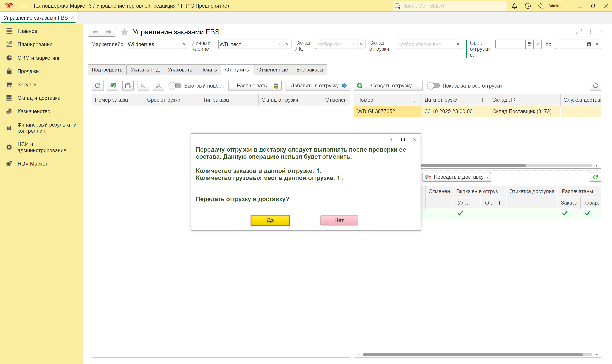The image size is (612, 364).
Task: Click the copy link chain icon
Action: click(579, 32)
